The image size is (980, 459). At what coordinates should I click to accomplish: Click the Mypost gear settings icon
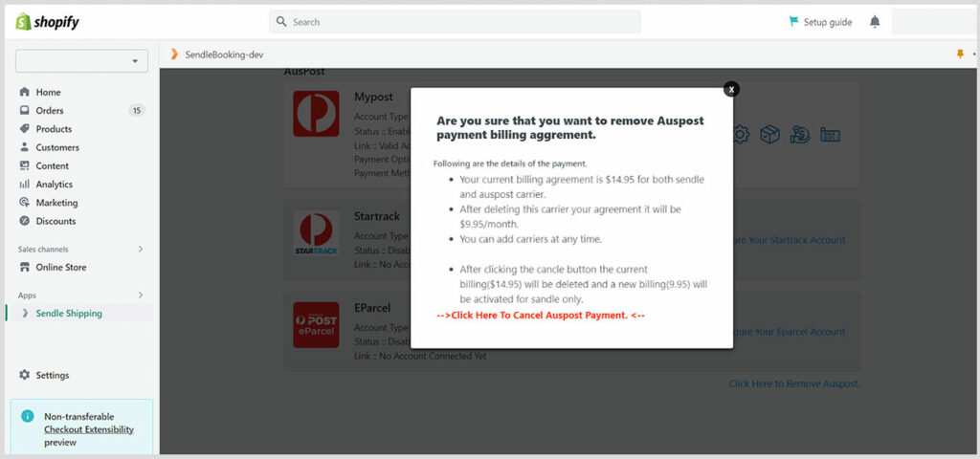coord(741,134)
